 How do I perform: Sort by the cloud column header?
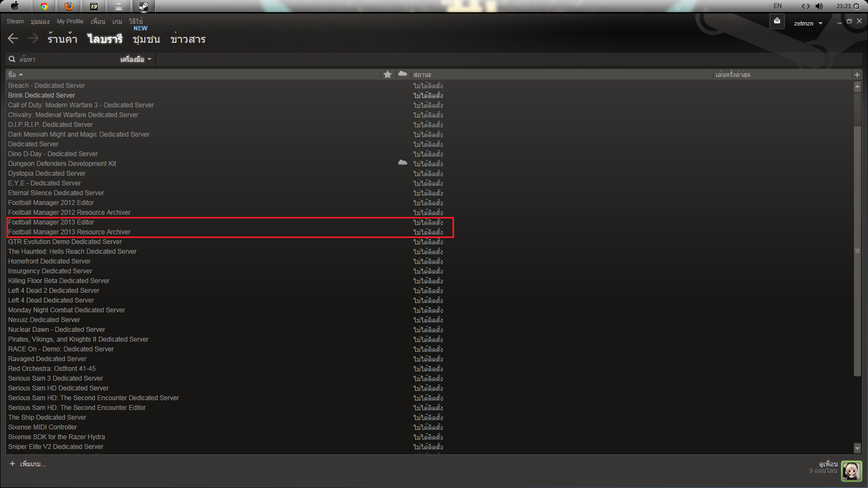[403, 74]
